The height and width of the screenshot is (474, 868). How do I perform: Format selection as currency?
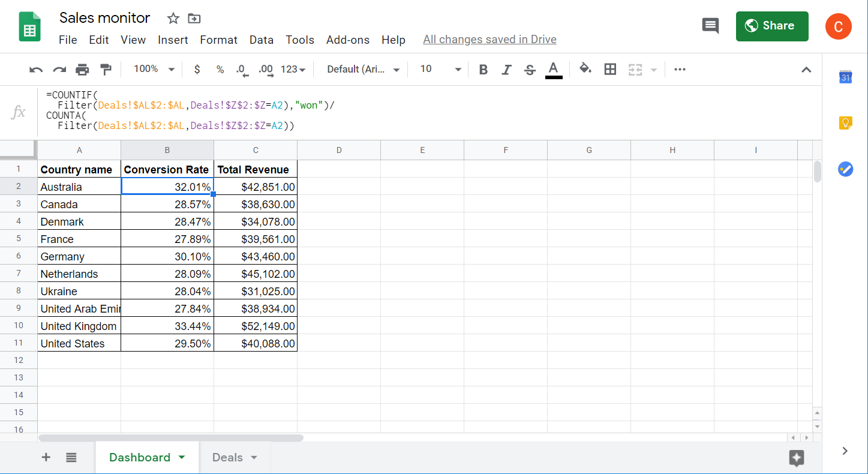[x=197, y=69]
